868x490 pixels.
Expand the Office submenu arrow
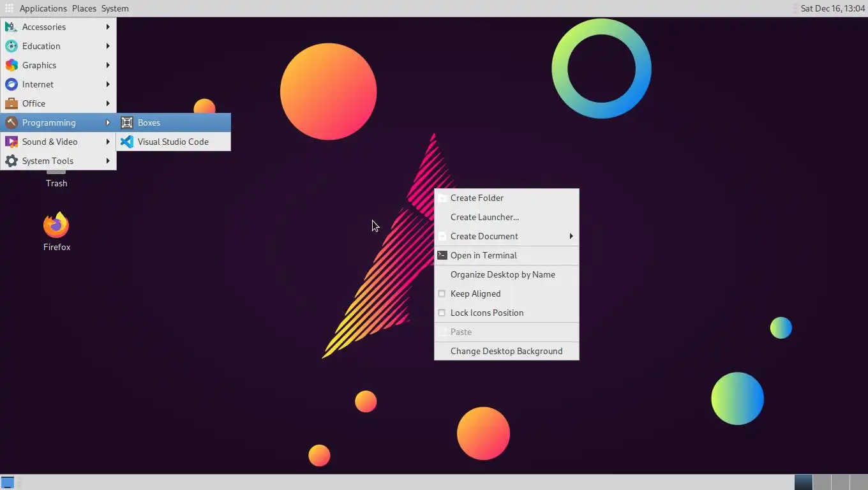point(108,103)
